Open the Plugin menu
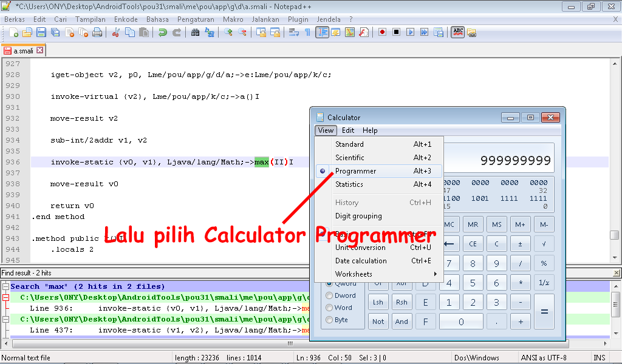 coord(298,19)
